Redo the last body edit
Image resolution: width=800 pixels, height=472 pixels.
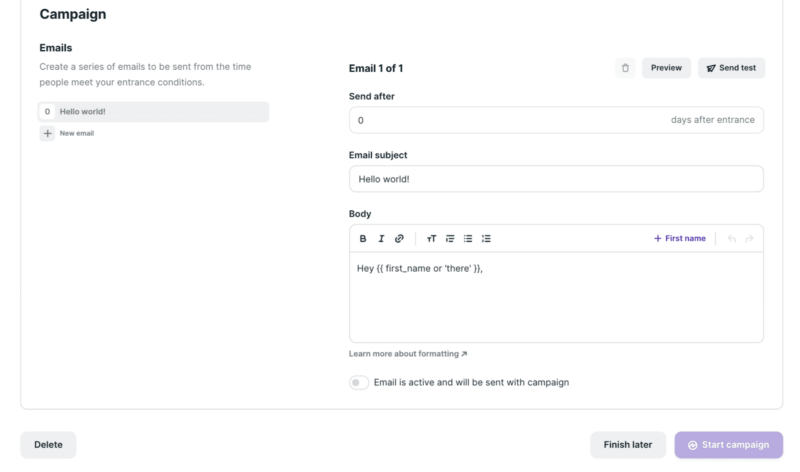click(x=749, y=239)
